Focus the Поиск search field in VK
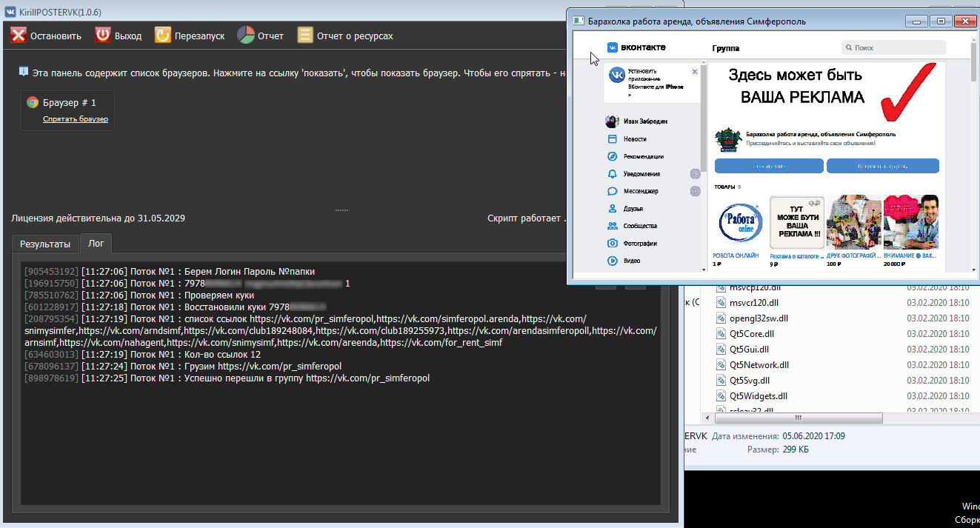980x528 pixels. [x=893, y=47]
